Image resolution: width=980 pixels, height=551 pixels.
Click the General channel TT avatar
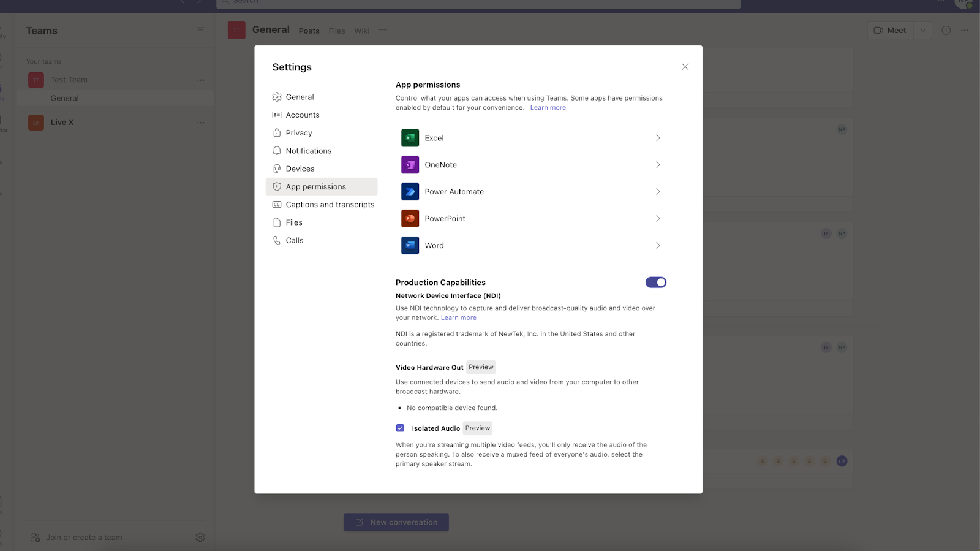pyautogui.click(x=236, y=31)
